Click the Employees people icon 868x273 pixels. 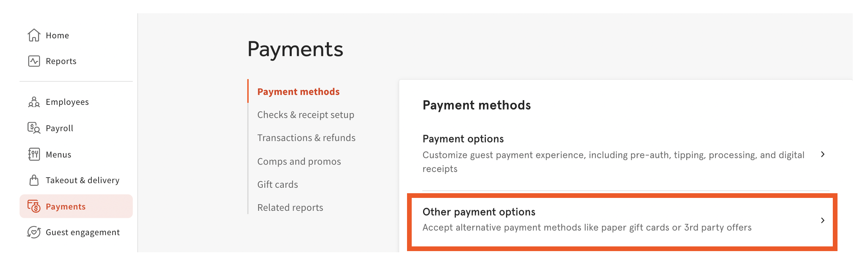pyautogui.click(x=34, y=102)
